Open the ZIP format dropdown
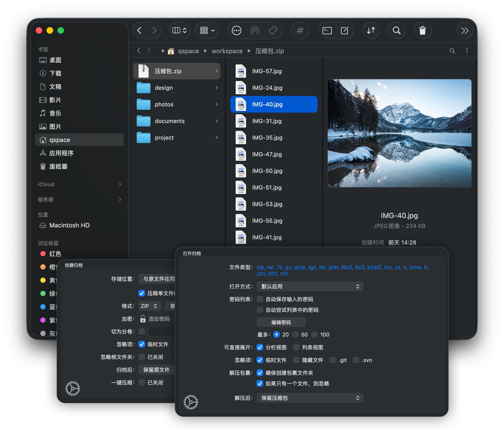504x440 pixels. (x=149, y=306)
